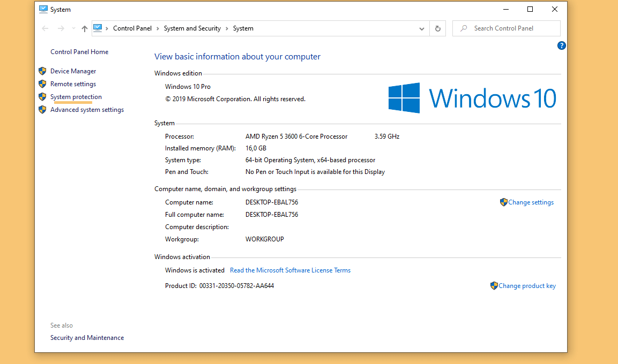
Task: Open the address bar history dropdown
Action: 421,29
